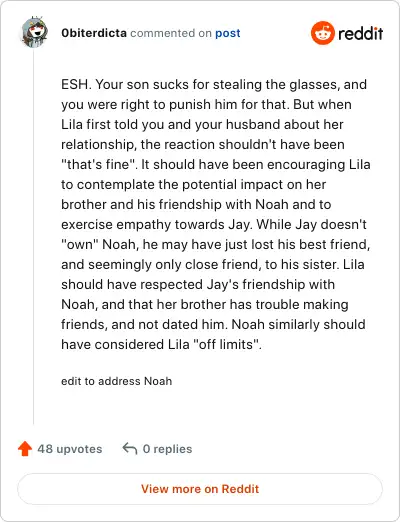This screenshot has height=522, width=400.
Task: Click the "edit to address Noah" note
Action: [117, 381]
